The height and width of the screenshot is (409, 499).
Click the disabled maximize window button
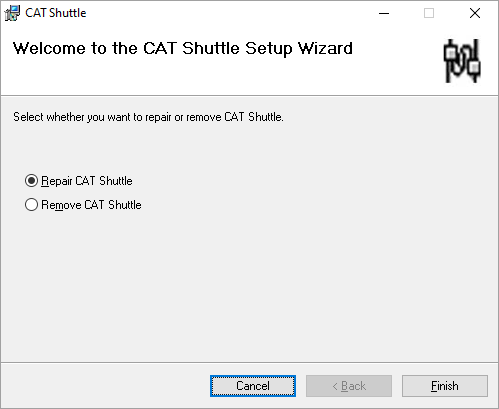429,13
